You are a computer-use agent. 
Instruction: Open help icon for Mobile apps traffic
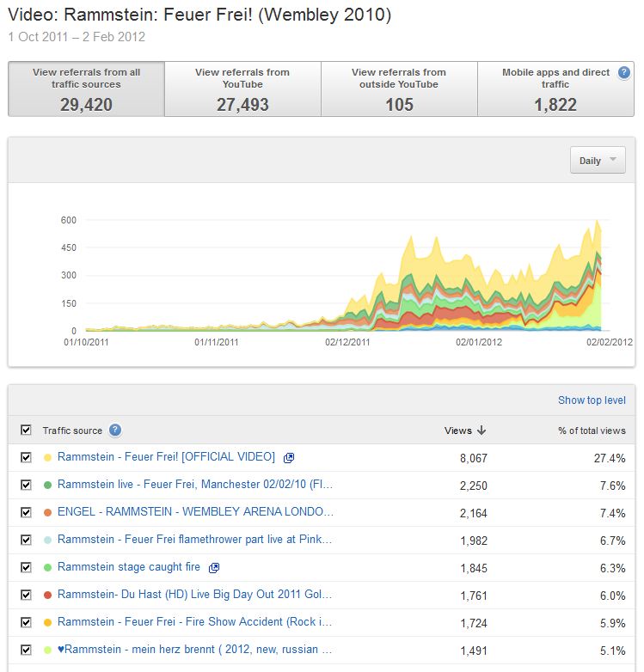pyautogui.click(x=624, y=73)
